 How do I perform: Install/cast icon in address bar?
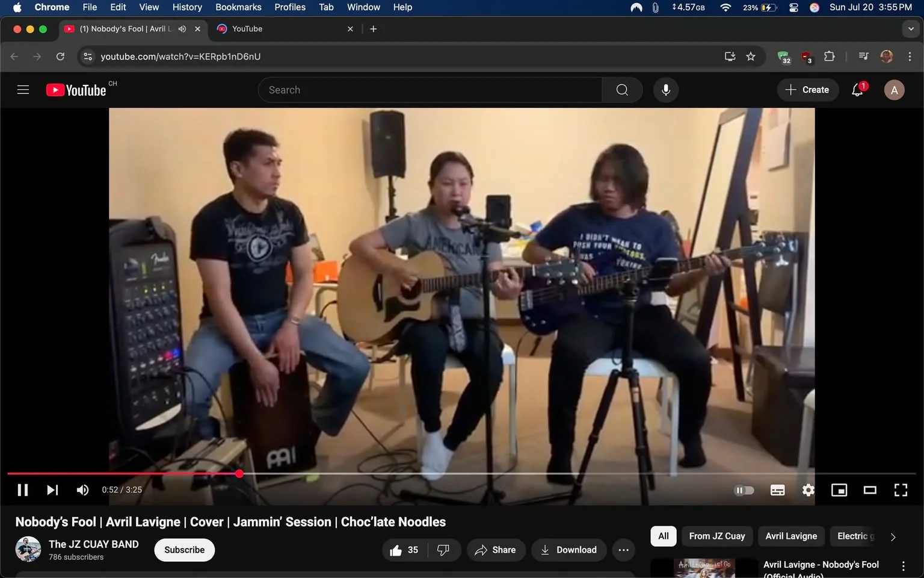730,56
